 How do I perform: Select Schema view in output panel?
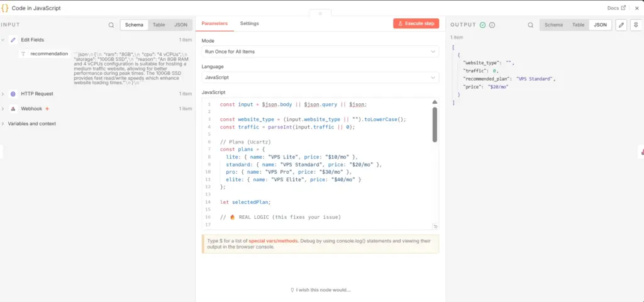pyautogui.click(x=553, y=25)
